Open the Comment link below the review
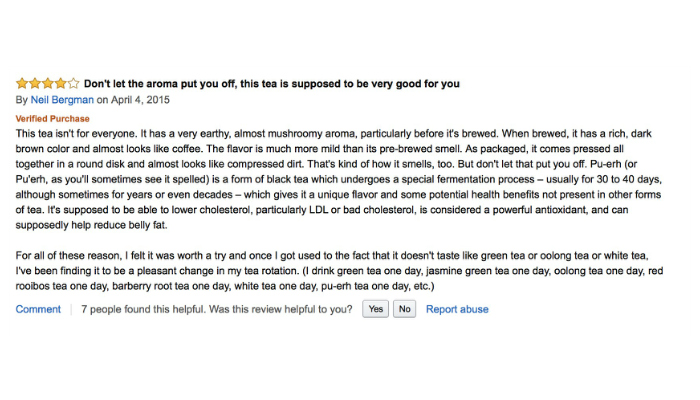 [x=38, y=309]
